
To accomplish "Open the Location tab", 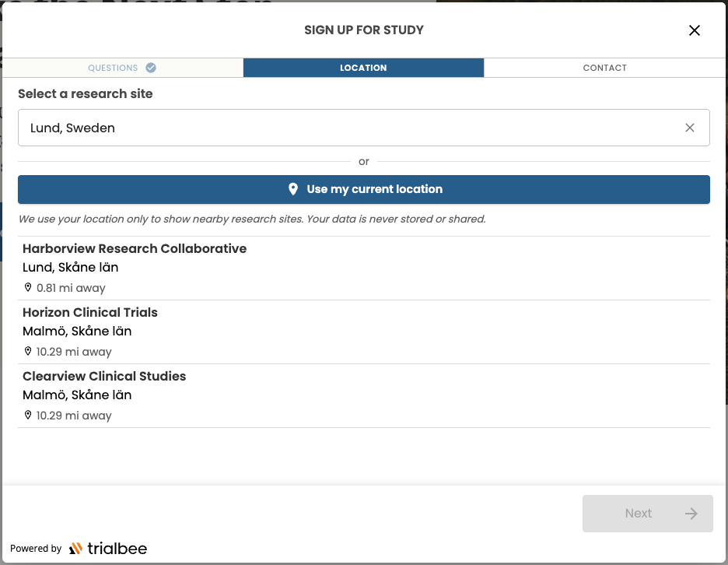I will (x=363, y=68).
